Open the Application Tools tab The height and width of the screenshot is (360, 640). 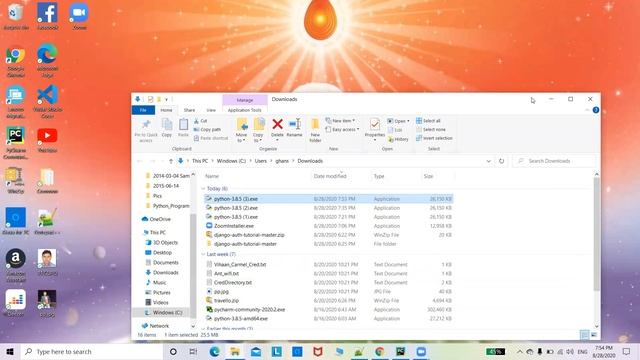244,110
